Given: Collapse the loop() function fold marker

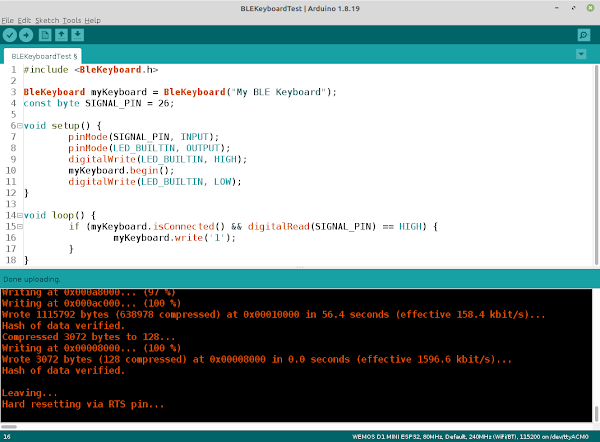Looking at the screenshot, I should coord(20,215).
